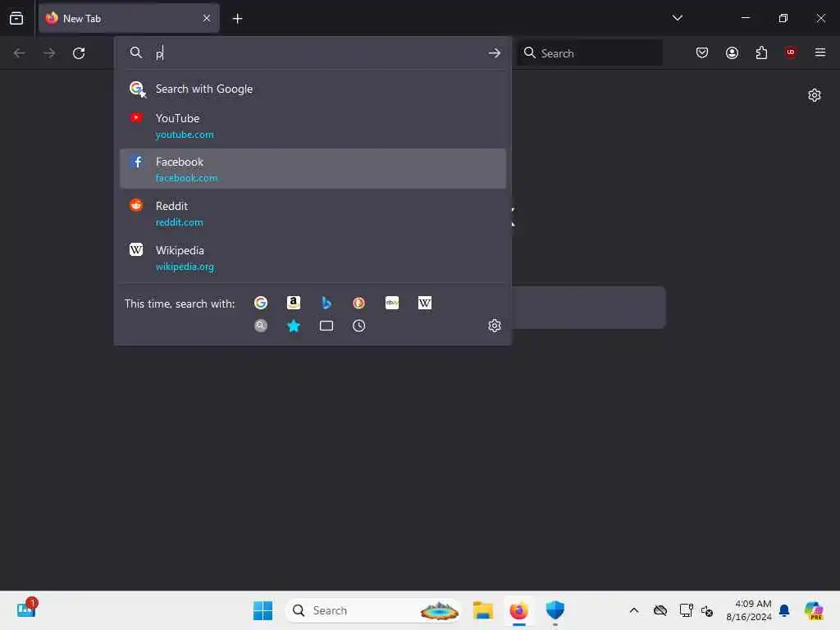
Task: Search this time with Google engine
Action: tap(261, 303)
